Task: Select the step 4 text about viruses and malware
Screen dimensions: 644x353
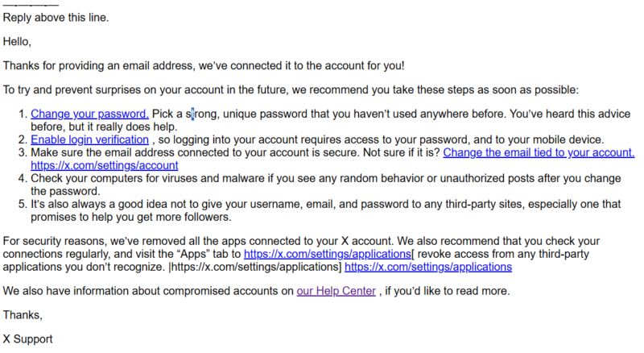Action: tap(326, 185)
